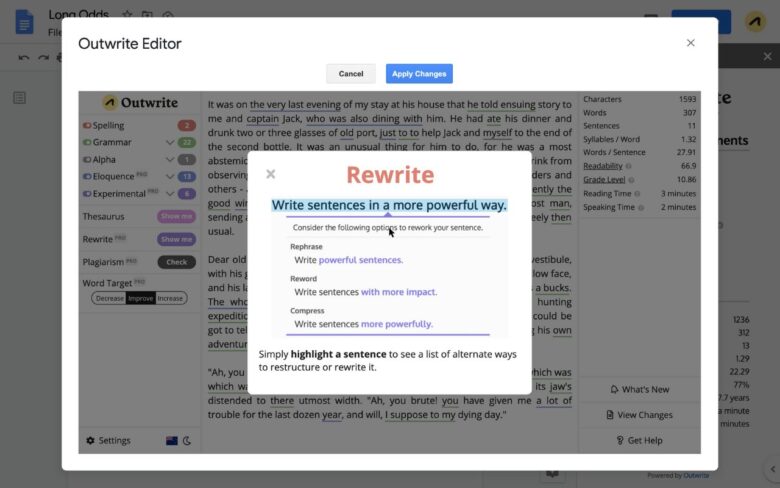
Task: Click the Cancel button in Outwrite Editor
Action: [351, 74]
